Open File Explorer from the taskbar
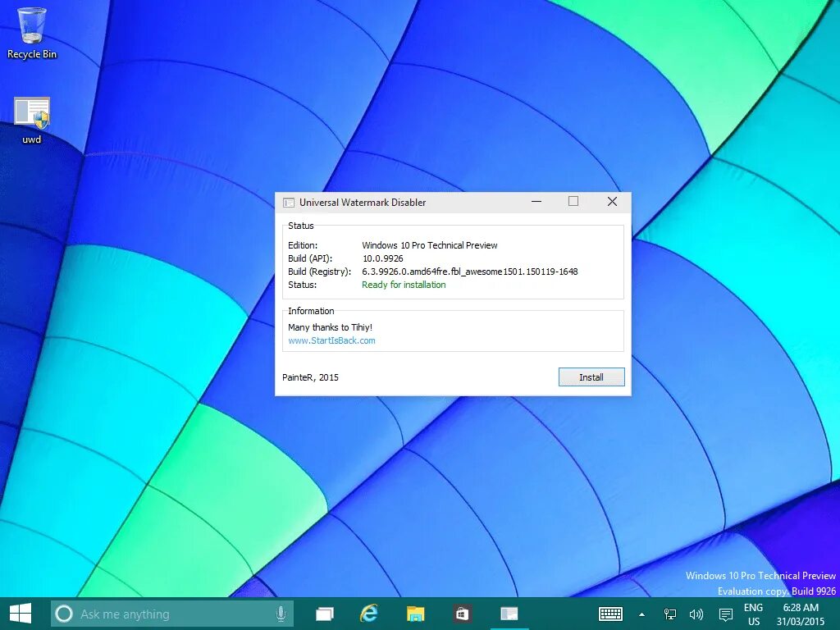Image resolution: width=840 pixels, height=630 pixels. click(x=415, y=614)
